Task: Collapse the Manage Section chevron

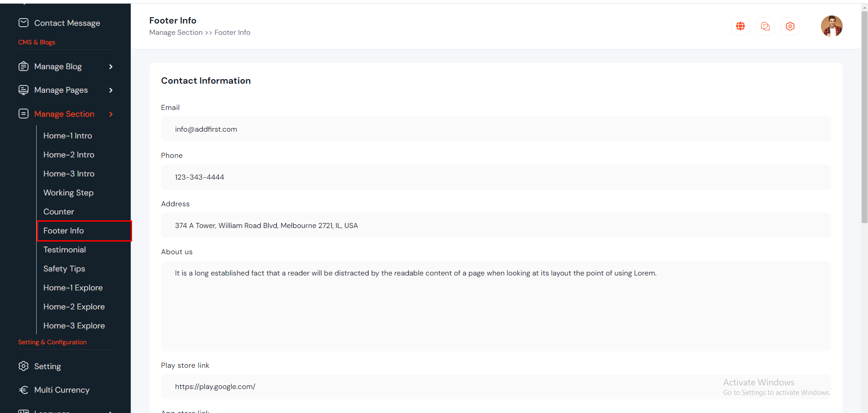Action: pyautogui.click(x=111, y=114)
